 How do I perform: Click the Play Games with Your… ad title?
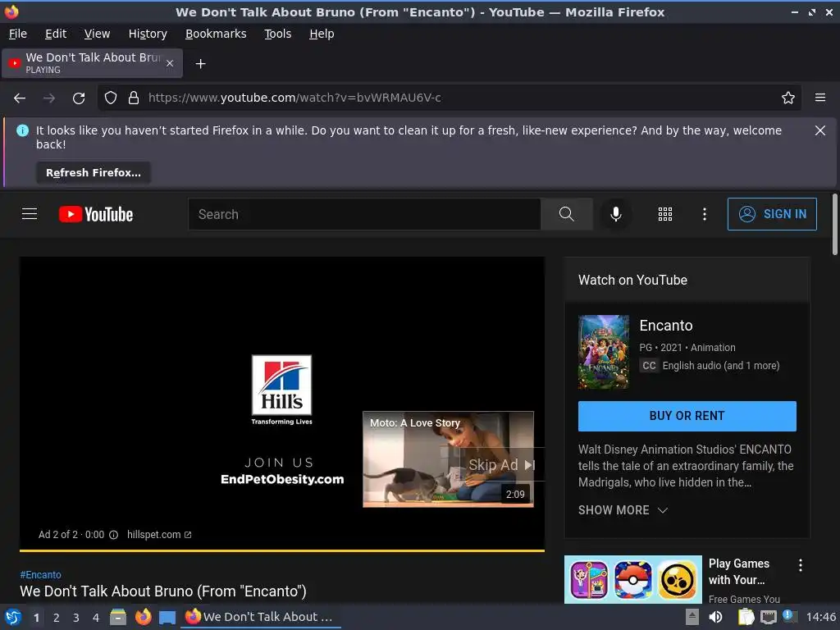739,572
